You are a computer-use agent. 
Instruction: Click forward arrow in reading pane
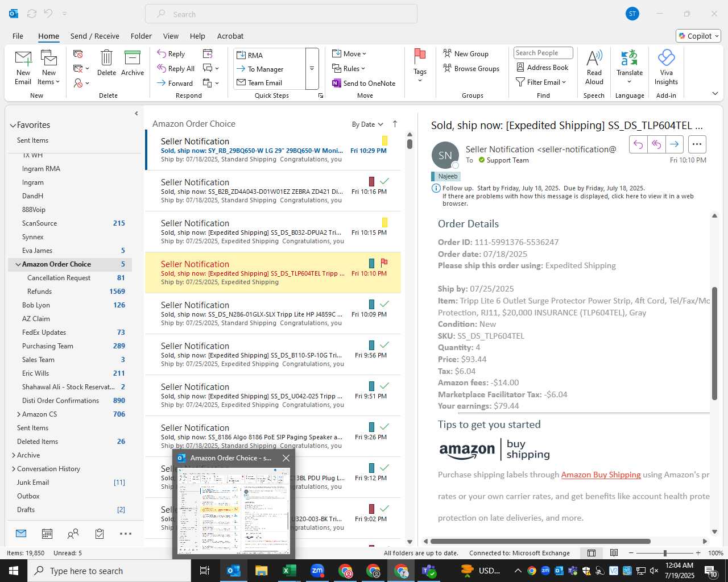pos(675,144)
